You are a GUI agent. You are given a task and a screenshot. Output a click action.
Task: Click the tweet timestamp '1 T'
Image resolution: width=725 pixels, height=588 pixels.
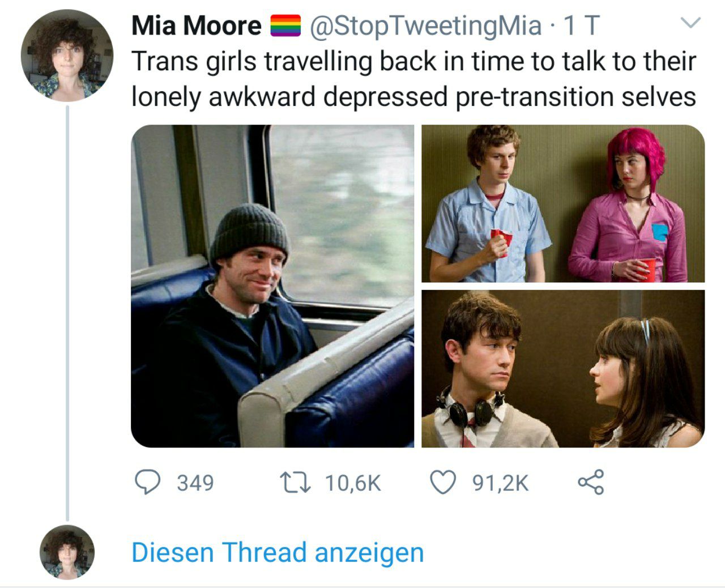pos(581,26)
